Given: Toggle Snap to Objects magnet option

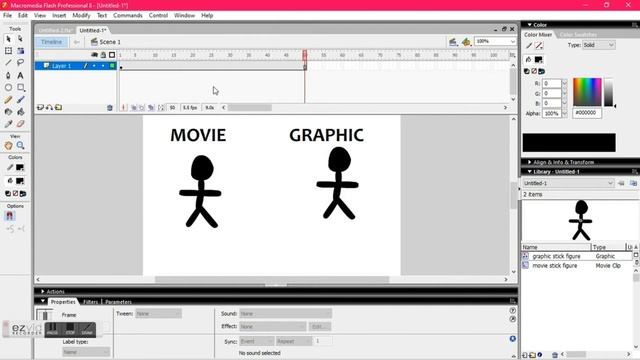Looking at the screenshot, I should (x=10, y=216).
